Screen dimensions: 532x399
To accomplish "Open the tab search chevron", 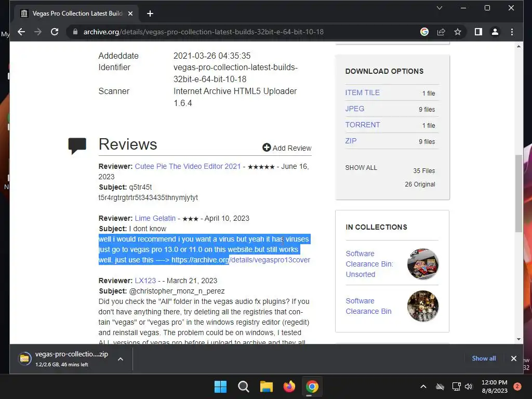I will click(440, 8).
